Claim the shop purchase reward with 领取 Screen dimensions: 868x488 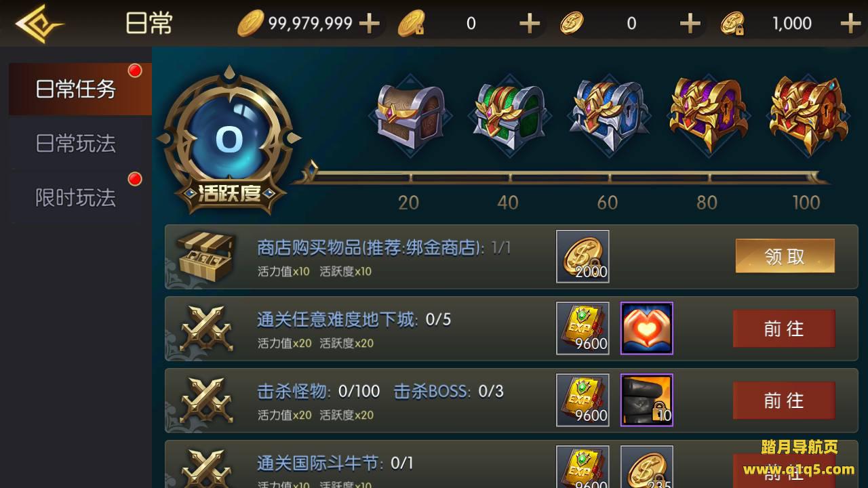(x=785, y=256)
